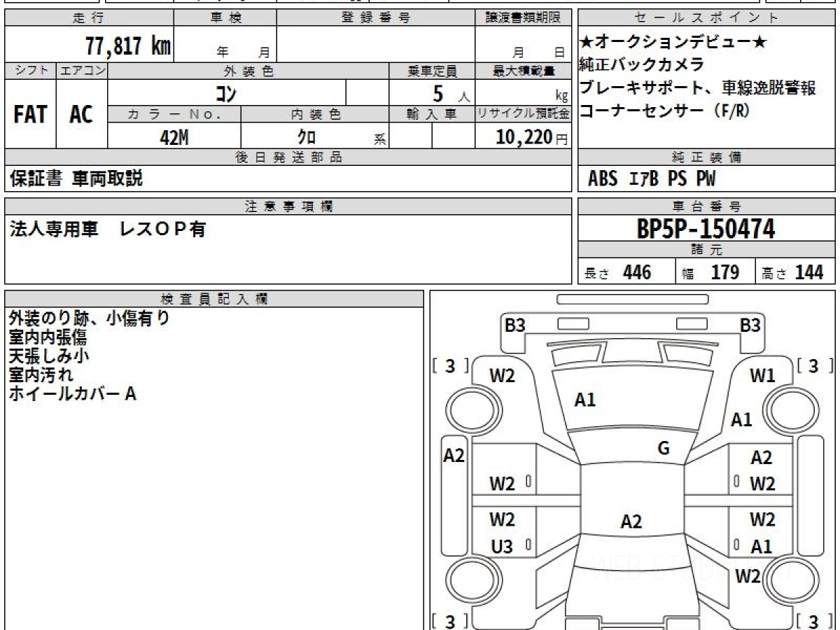Select the line ブレーキサポート、車線逸脱警報
Screen dimensions: 840x630
(698, 88)
